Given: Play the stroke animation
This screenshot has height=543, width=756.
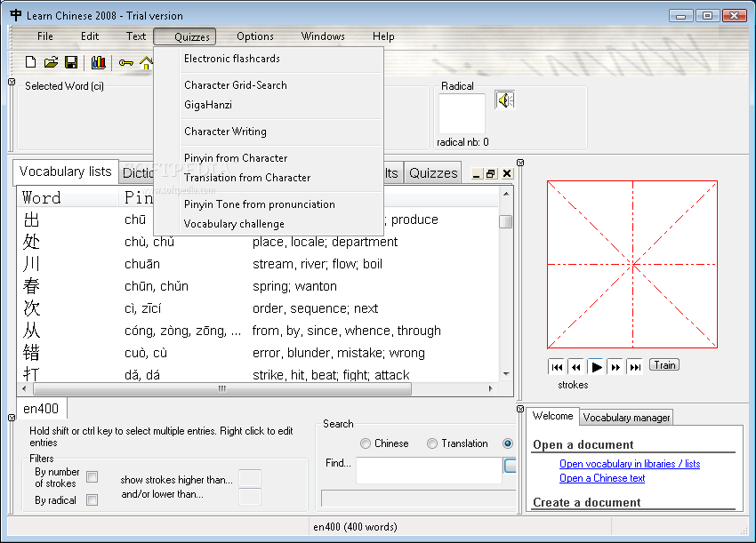Looking at the screenshot, I should click(x=596, y=367).
